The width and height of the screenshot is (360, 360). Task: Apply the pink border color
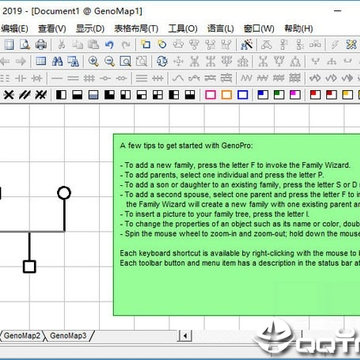tap(210, 95)
